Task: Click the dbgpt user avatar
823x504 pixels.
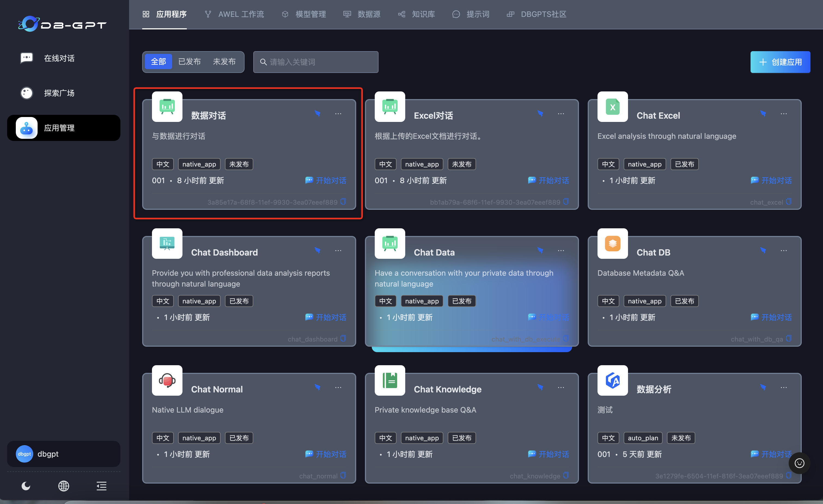Action: (x=25, y=454)
